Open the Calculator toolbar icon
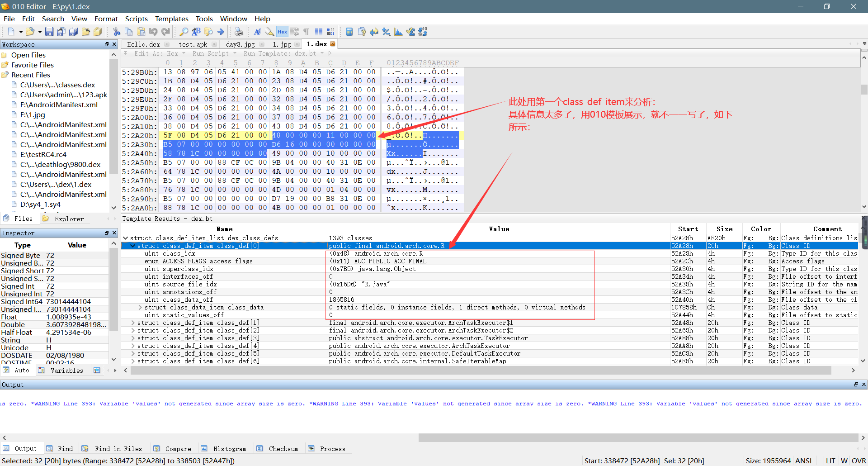868x466 pixels. coord(349,32)
